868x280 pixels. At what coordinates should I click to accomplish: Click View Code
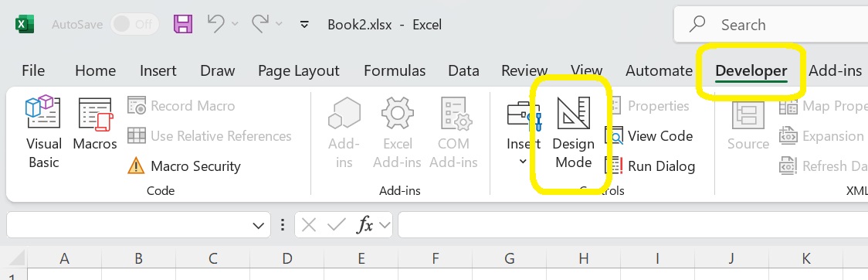[649, 136]
